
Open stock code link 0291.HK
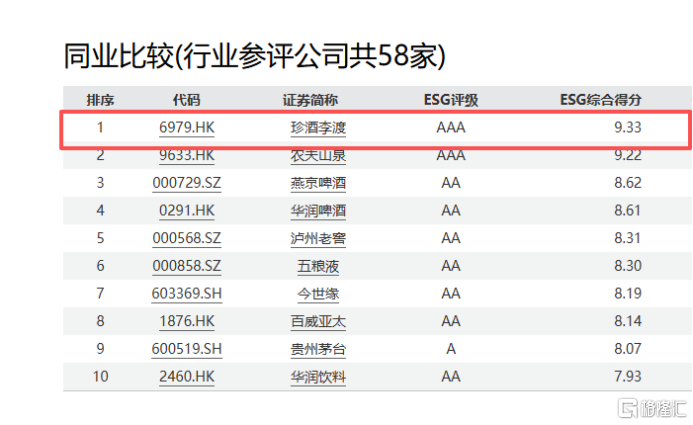[187, 210]
